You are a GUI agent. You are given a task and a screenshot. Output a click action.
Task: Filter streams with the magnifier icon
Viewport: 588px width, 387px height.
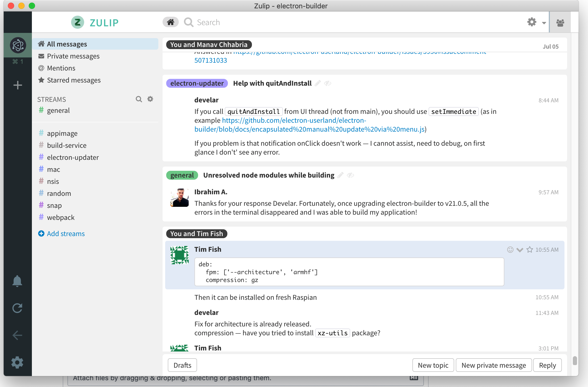point(139,99)
